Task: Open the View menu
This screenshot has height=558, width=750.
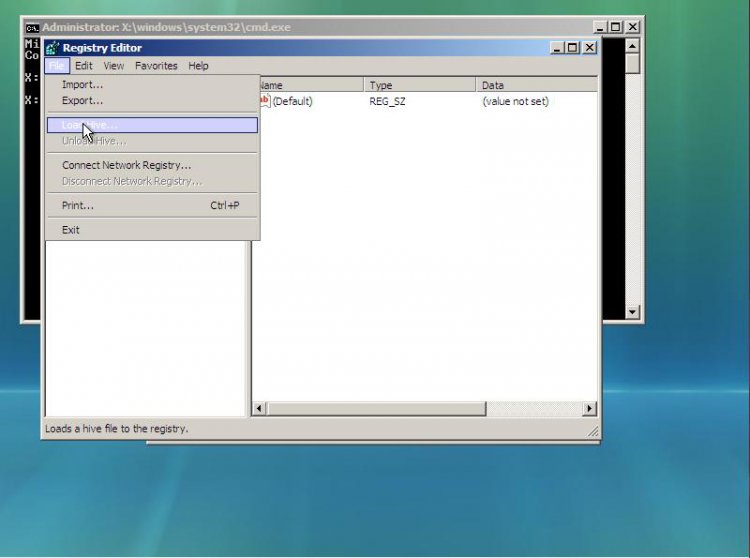Action: coord(114,66)
